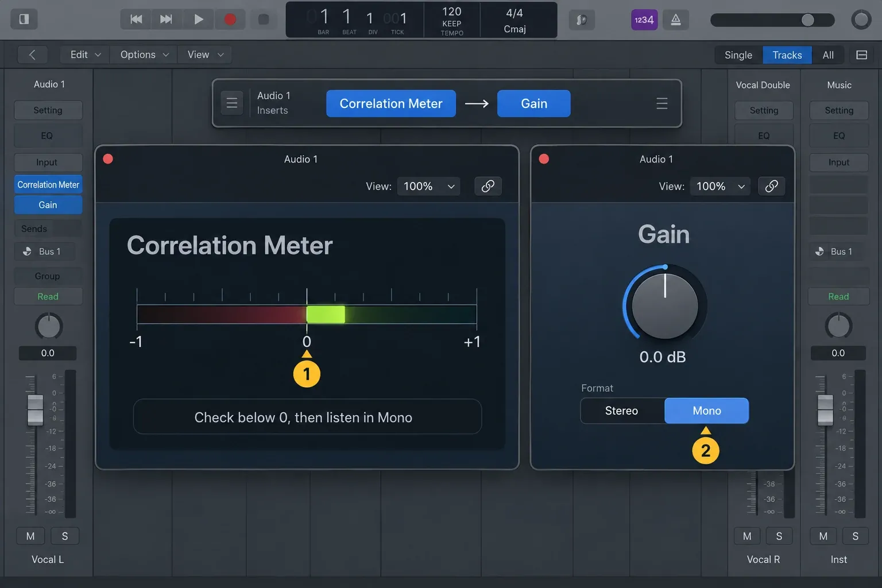Screen dimensions: 882x588
Task: Arm the red Record button
Action: tap(230, 20)
